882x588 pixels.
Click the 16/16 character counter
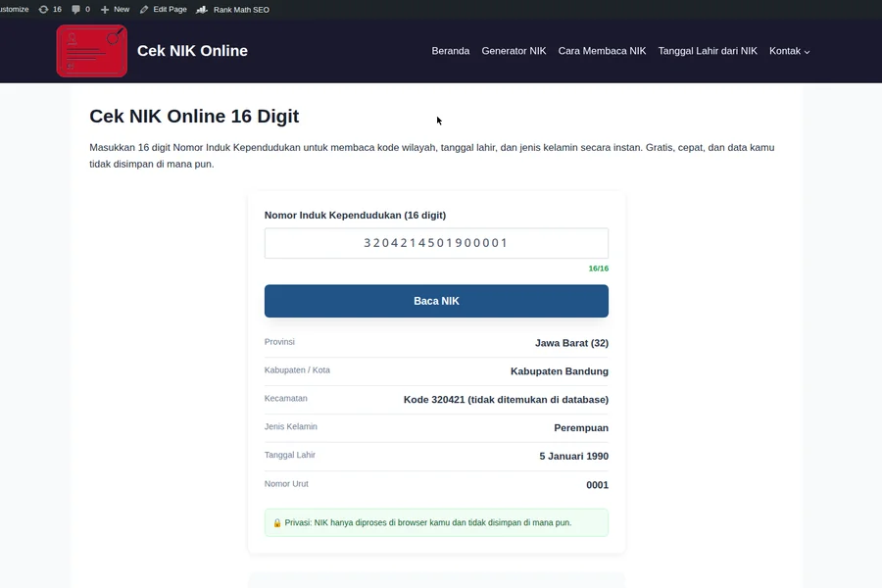click(x=599, y=269)
